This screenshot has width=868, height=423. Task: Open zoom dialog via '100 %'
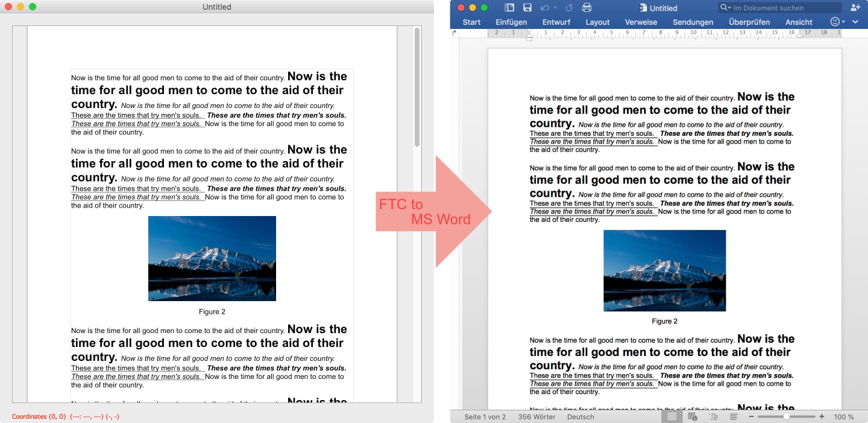[844, 417]
